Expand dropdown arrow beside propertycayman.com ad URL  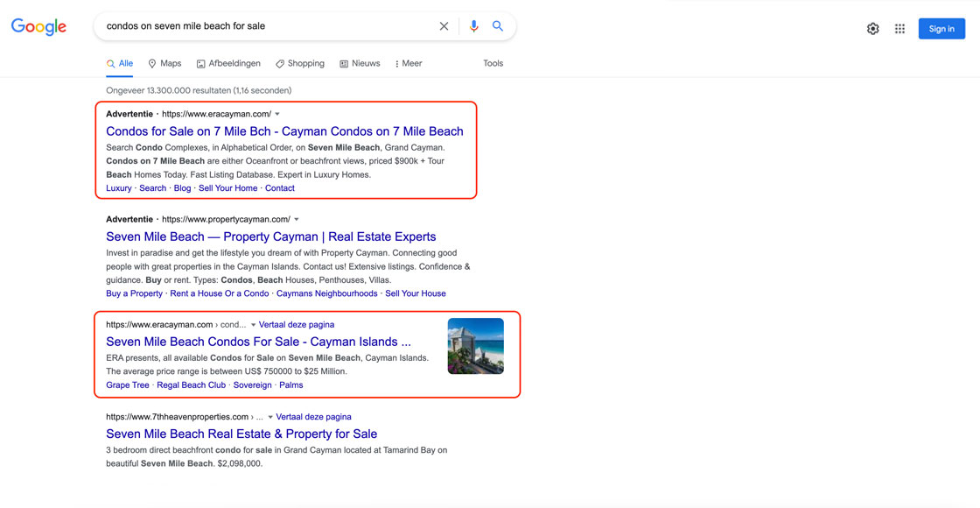297,220
